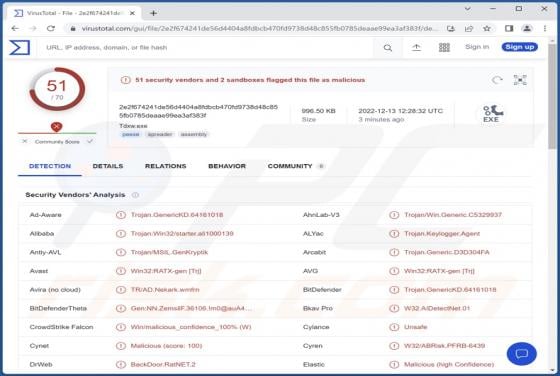Image resolution: width=560 pixels, height=376 pixels.
Task: Click the browser address bar
Action: 255,28
